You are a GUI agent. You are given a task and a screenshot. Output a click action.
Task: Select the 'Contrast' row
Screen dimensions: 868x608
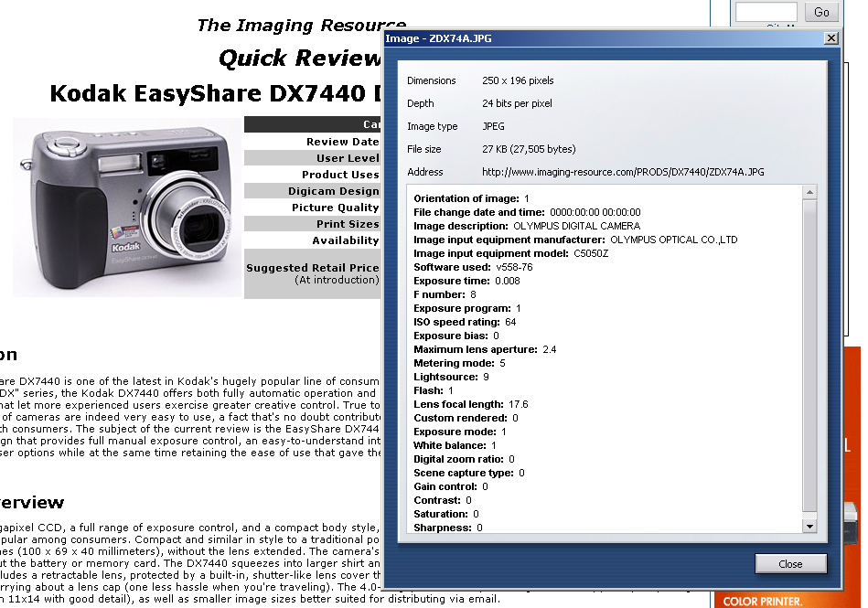[443, 500]
